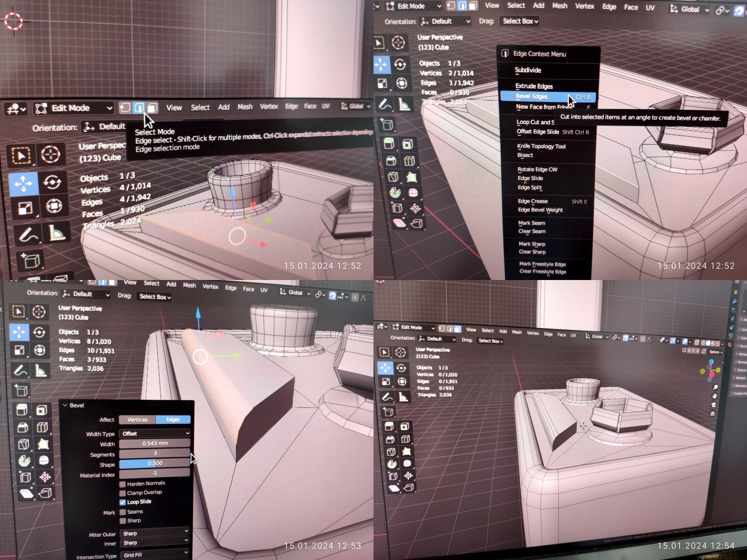Toggle Face select mode in bottom-right photo
This screenshot has height=560, width=747.
tap(458, 329)
